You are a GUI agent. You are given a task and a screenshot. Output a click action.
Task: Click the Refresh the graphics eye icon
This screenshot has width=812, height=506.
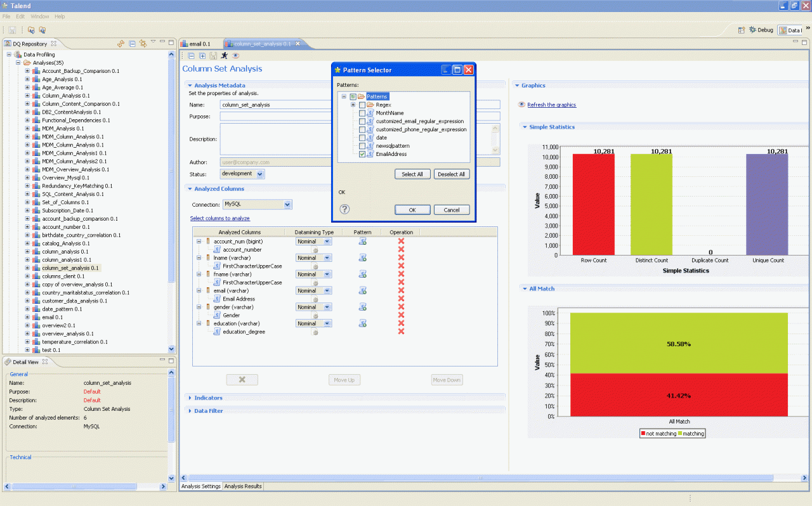tap(521, 105)
